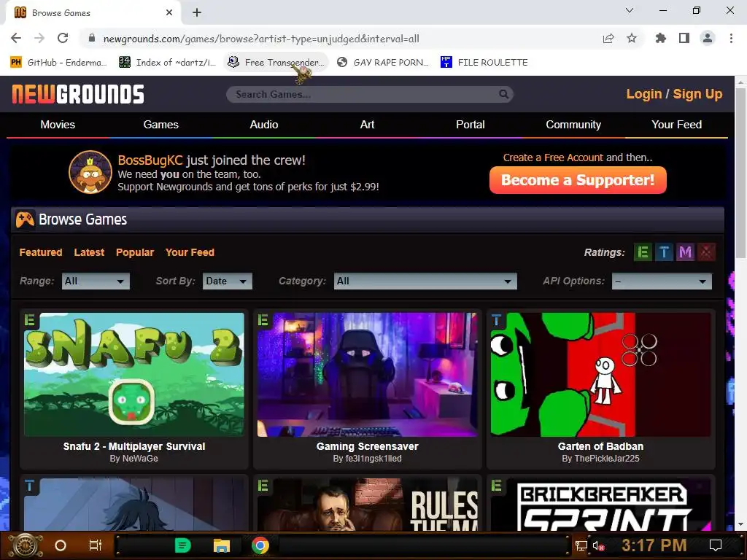Open the Community menu
The image size is (747, 560).
pos(573,125)
